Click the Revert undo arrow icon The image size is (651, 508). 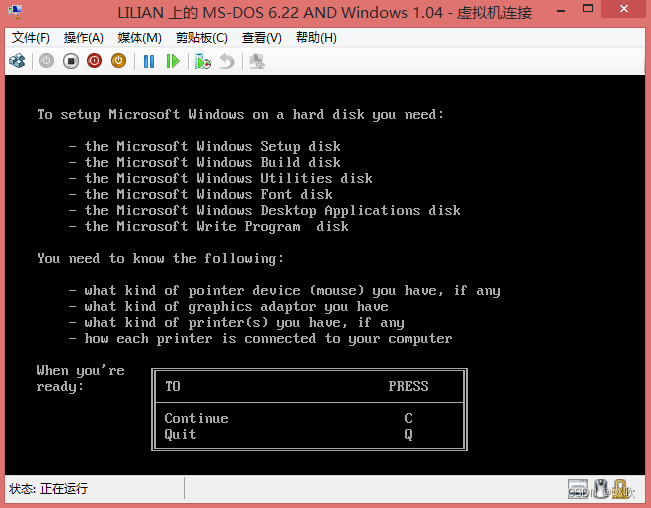pyautogui.click(x=227, y=61)
